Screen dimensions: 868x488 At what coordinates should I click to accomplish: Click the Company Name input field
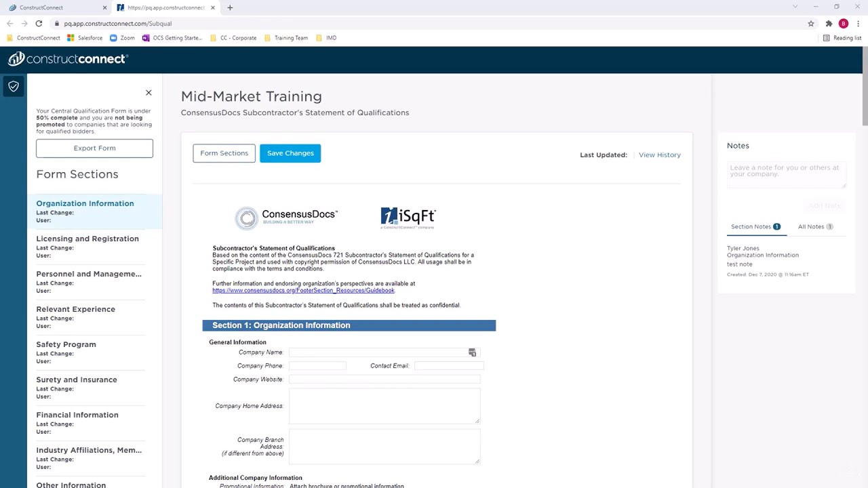[x=384, y=352]
